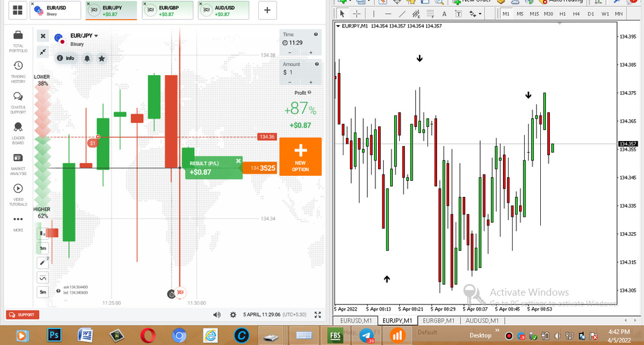Open Photoshop from the taskbar
This screenshot has height=345, width=644.
[54, 335]
